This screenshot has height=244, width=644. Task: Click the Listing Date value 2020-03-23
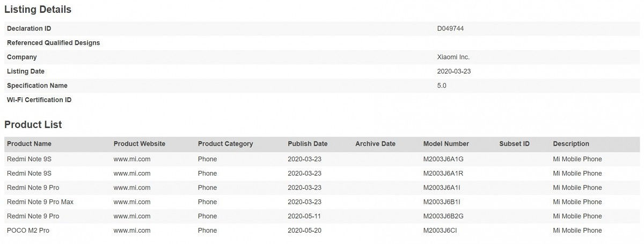coord(454,71)
